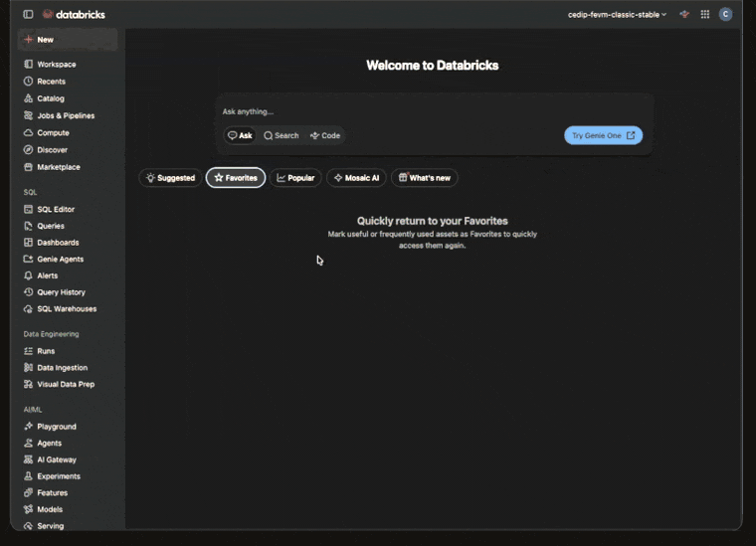Switch to the Favorites tab
Image resolution: width=756 pixels, height=546 pixels.
pos(236,178)
